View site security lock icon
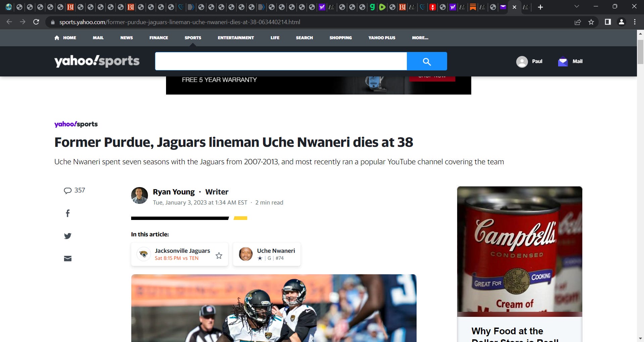 [53, 22]
